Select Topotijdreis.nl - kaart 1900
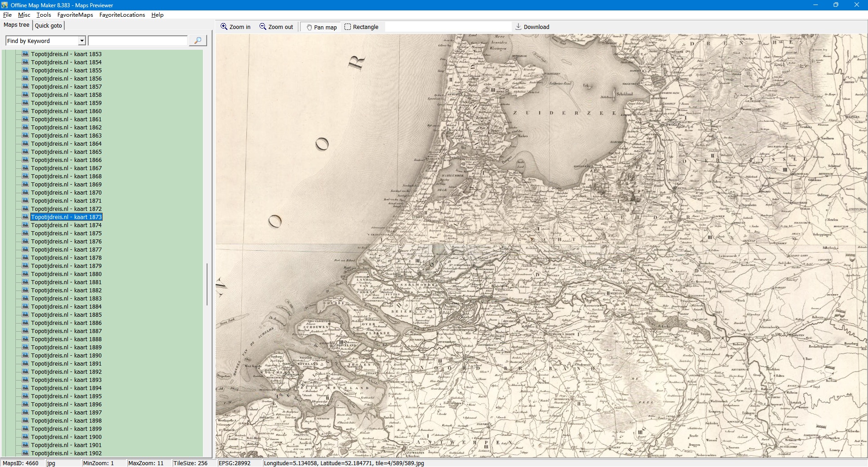Viewport: 868px width, 467px height. pyautogui.click(x=66, y=437)
